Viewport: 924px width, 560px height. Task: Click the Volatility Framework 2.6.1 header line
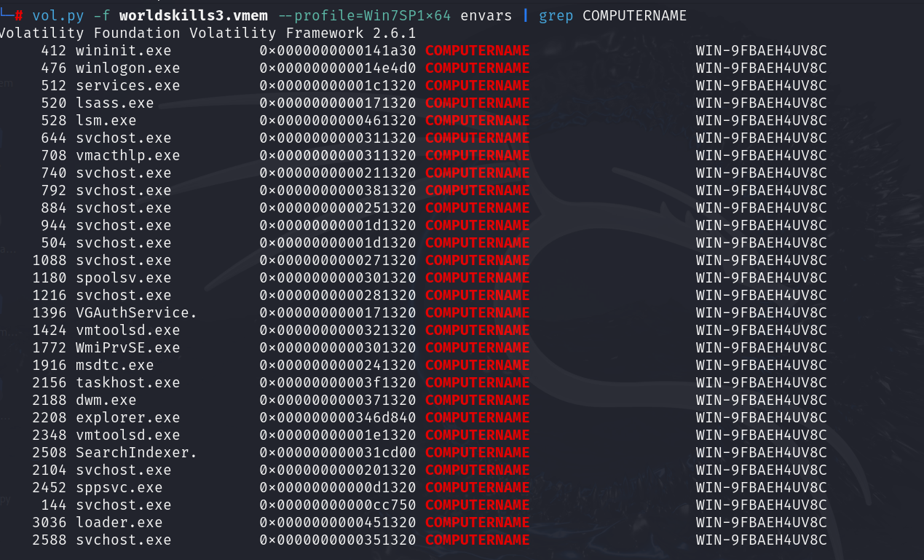(208, 33)
